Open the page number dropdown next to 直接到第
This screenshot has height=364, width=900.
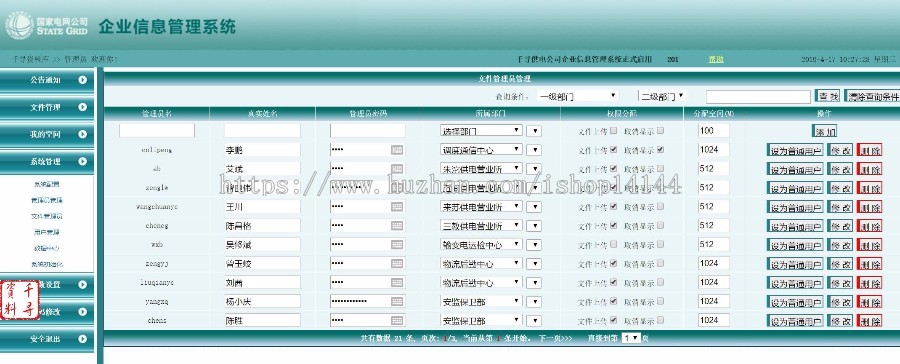click(631, 338)
